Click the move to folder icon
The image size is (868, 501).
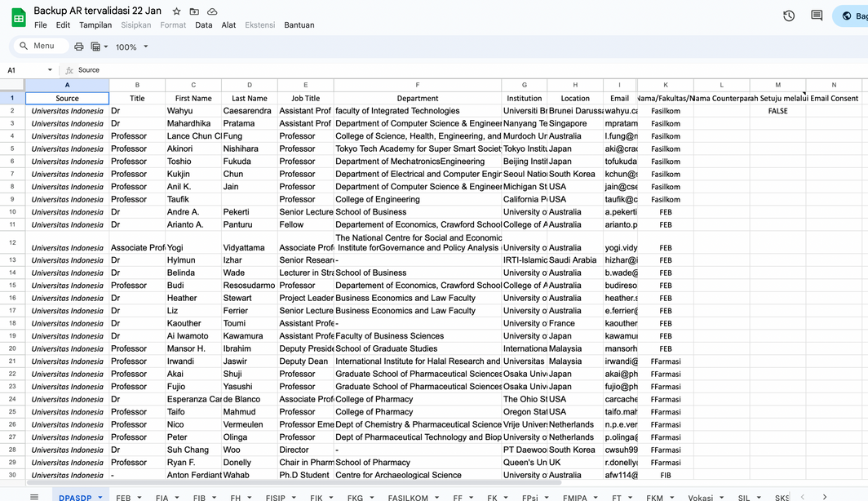click(194, 12)
